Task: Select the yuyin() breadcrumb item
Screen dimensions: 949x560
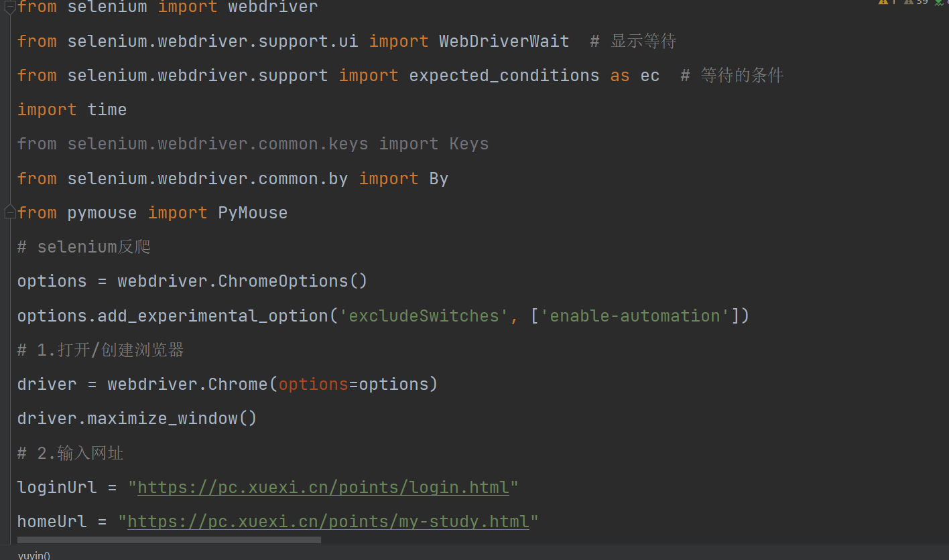Action: point(34,555)
